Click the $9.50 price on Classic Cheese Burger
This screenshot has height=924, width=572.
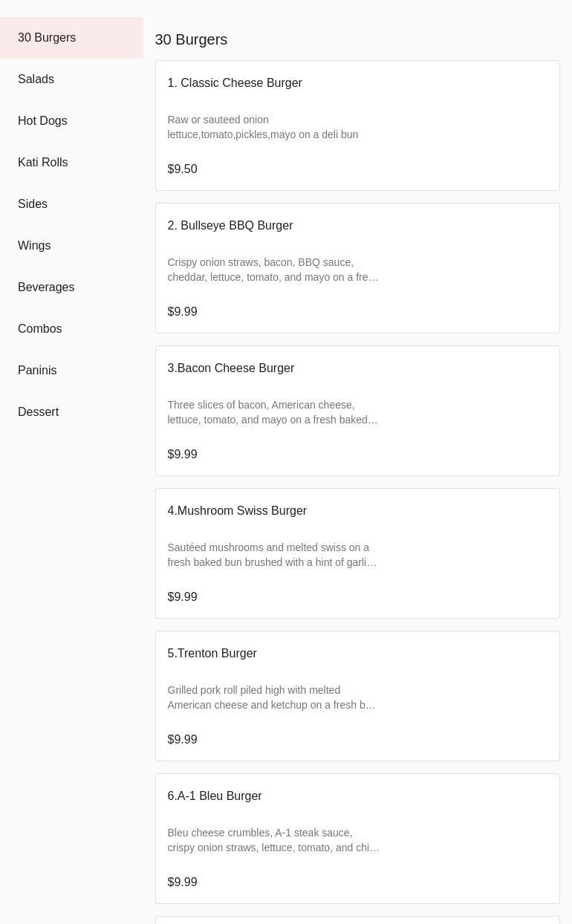pos(182,169)
